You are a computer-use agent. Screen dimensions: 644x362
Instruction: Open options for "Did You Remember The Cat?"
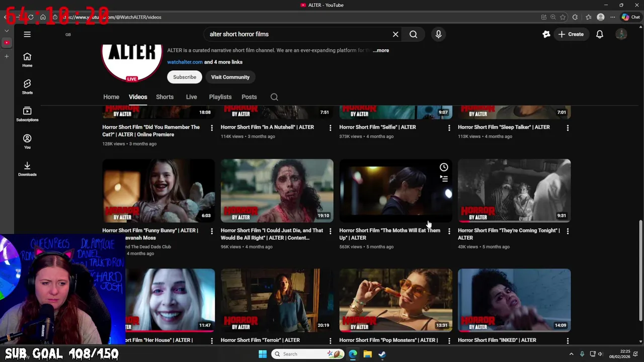point(211,128)
